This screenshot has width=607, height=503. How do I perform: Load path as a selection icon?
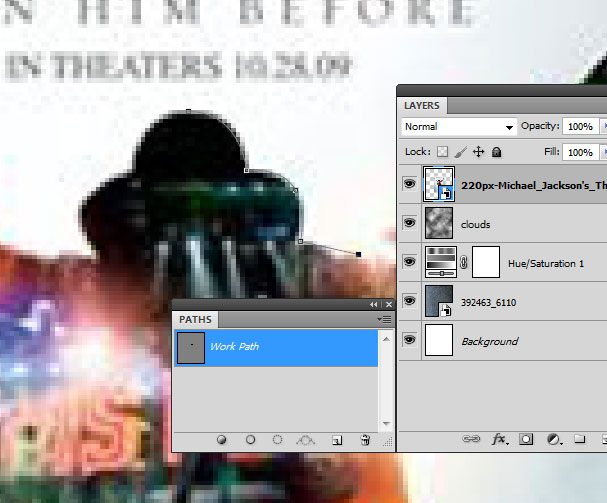tap(277, 440)
